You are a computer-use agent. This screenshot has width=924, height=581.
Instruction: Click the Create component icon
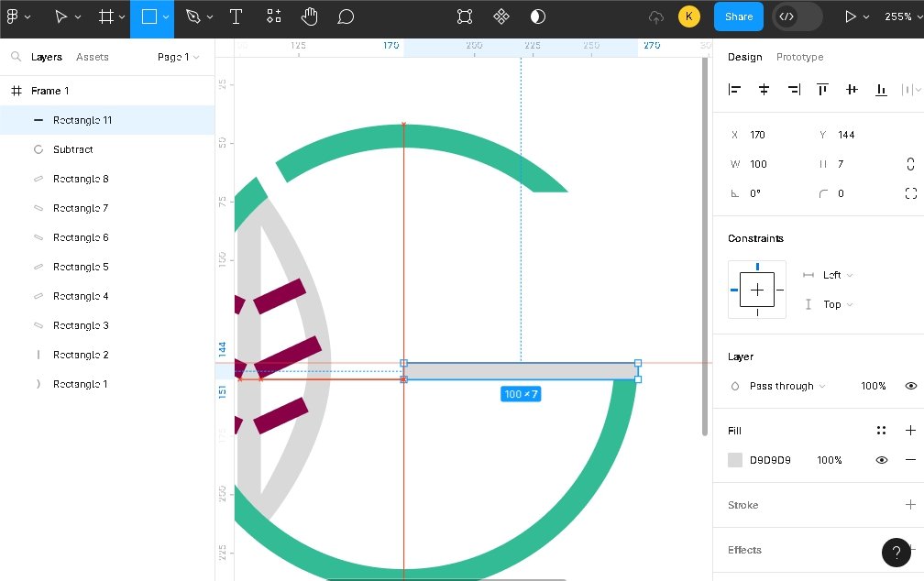(501, 16)
